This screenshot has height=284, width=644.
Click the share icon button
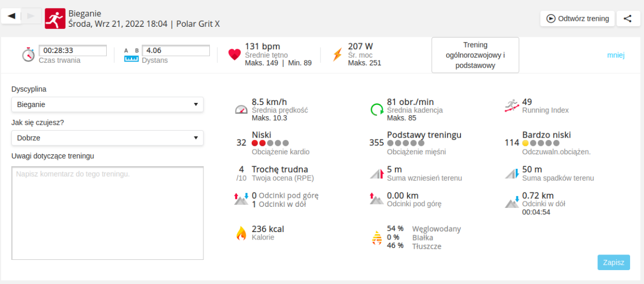point(627,19)
